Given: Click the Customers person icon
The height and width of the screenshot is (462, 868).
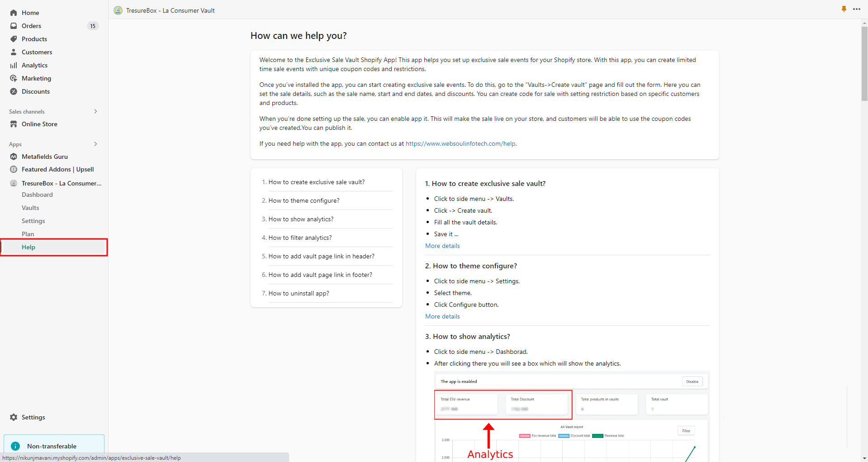Looking at the screenshot, I should point(14,52).
